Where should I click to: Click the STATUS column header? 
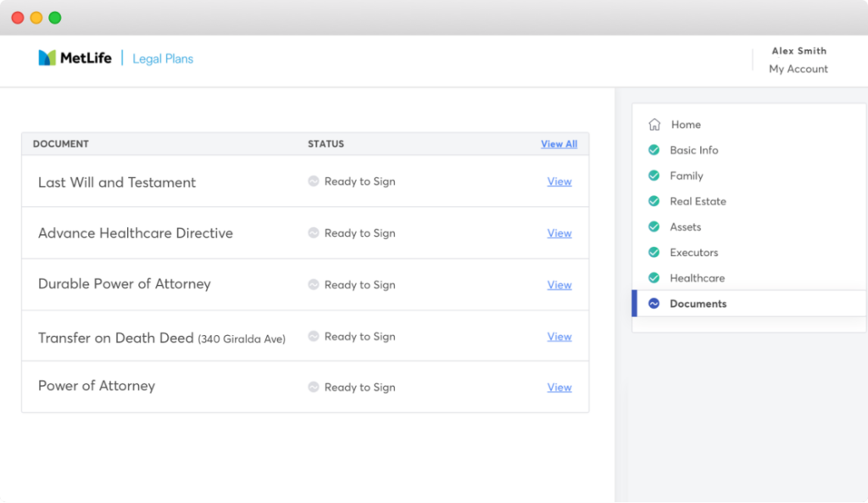pyautogui.click(x=326, y=144)
